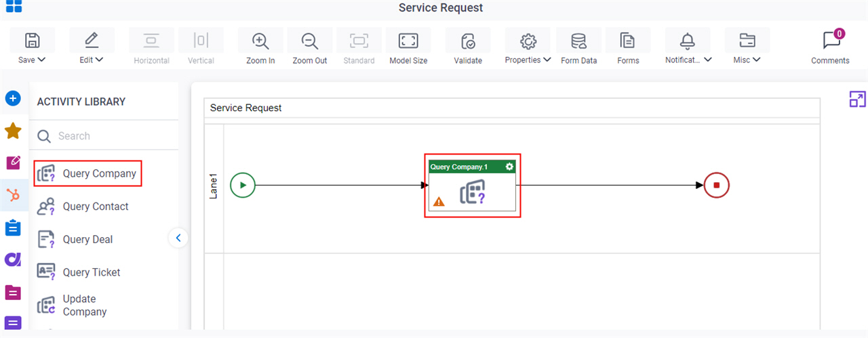Click the Properties gear icon

pyautogui.click(x=528, y=41)
